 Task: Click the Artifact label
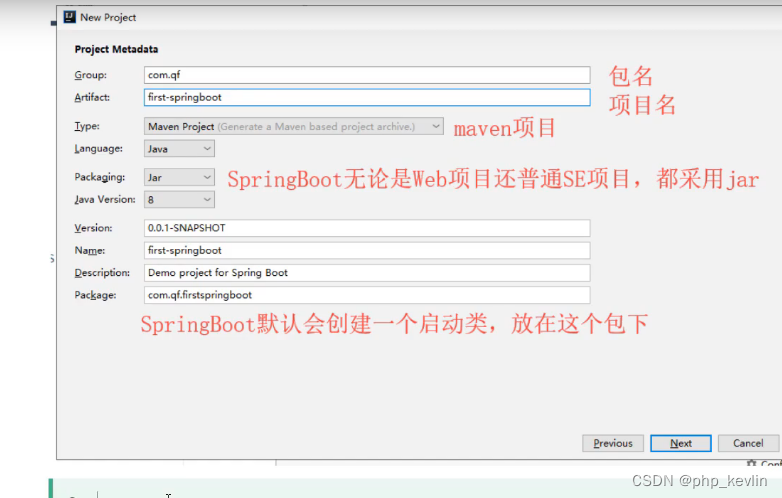coord(92,97)
